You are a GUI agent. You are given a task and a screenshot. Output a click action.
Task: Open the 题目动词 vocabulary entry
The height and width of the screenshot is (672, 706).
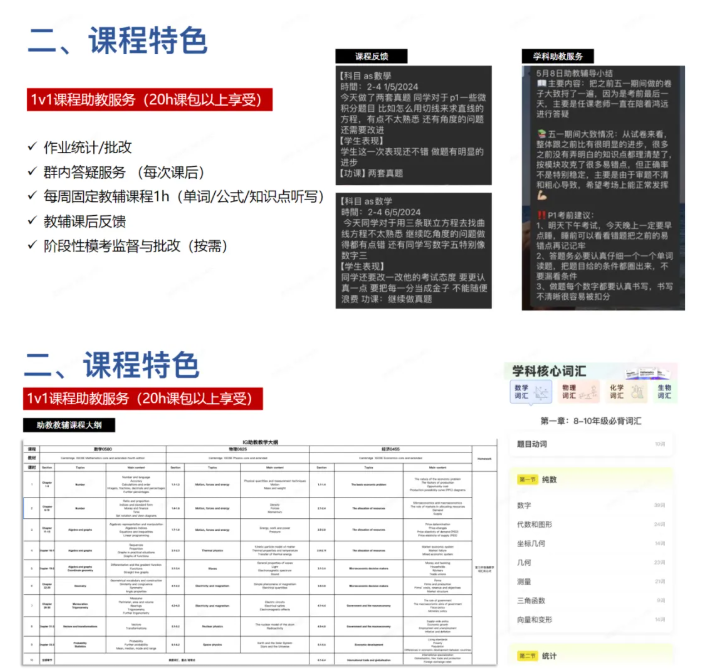[533, 443]
